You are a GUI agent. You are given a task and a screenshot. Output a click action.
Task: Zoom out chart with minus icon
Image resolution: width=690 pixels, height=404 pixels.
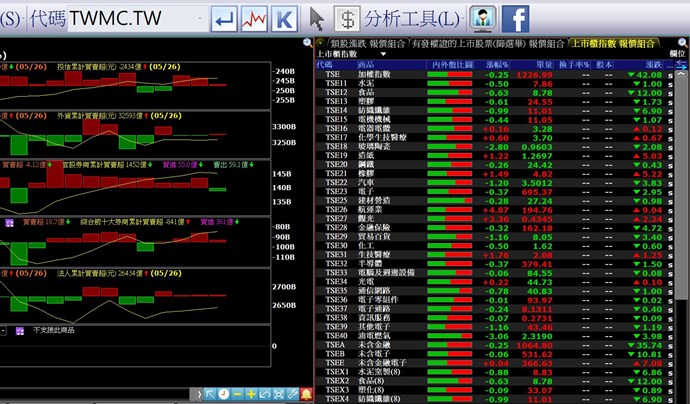click(x=237, y=394)
